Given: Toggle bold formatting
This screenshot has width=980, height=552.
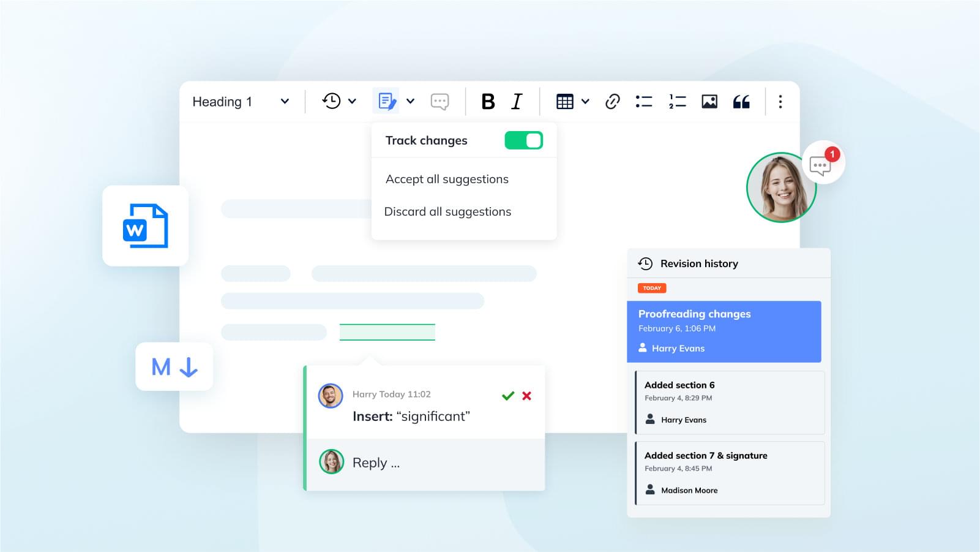Looking at the screenshot, I should coord(488,102).
